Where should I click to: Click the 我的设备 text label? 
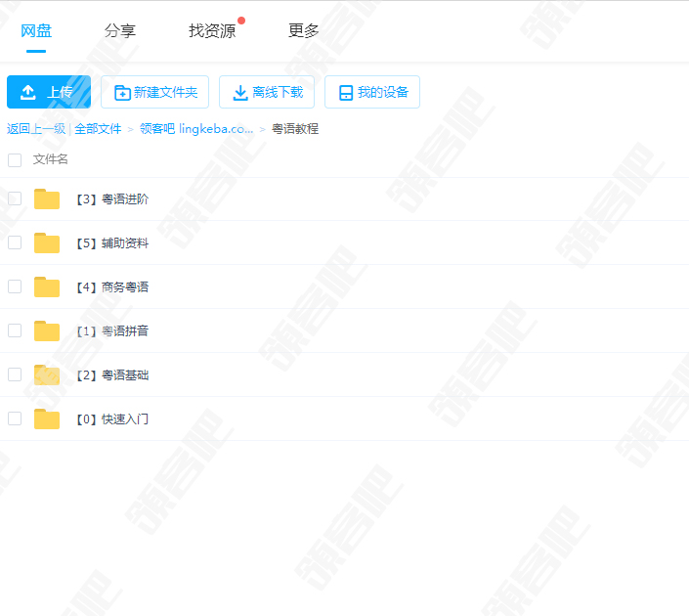tap(383, 92)
